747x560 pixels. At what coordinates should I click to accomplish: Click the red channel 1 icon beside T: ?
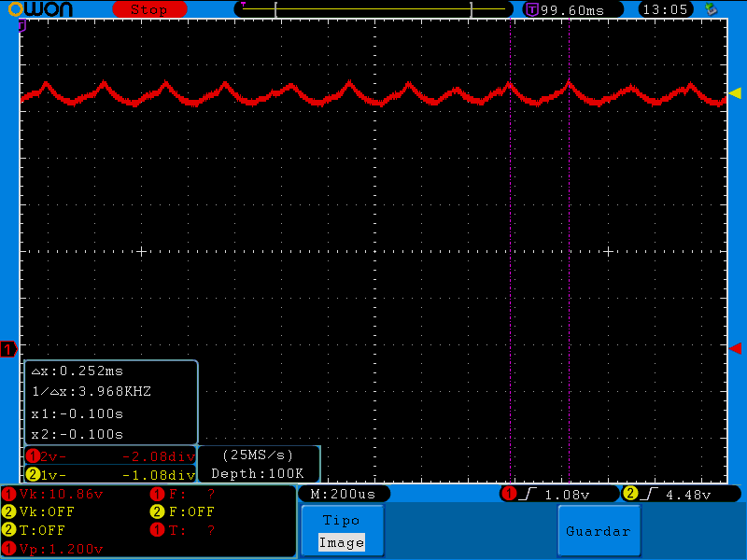click(157, 530)
